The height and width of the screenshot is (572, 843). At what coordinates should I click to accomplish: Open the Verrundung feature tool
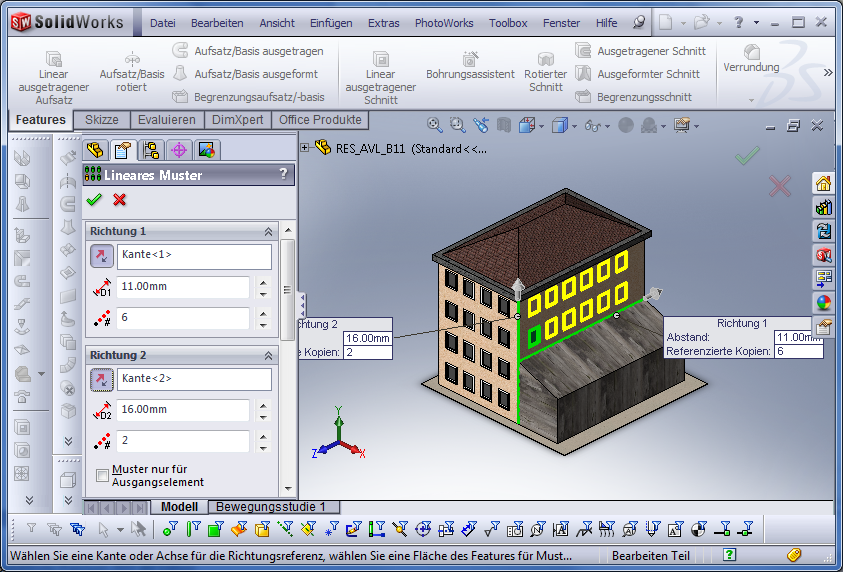(751, 58)
